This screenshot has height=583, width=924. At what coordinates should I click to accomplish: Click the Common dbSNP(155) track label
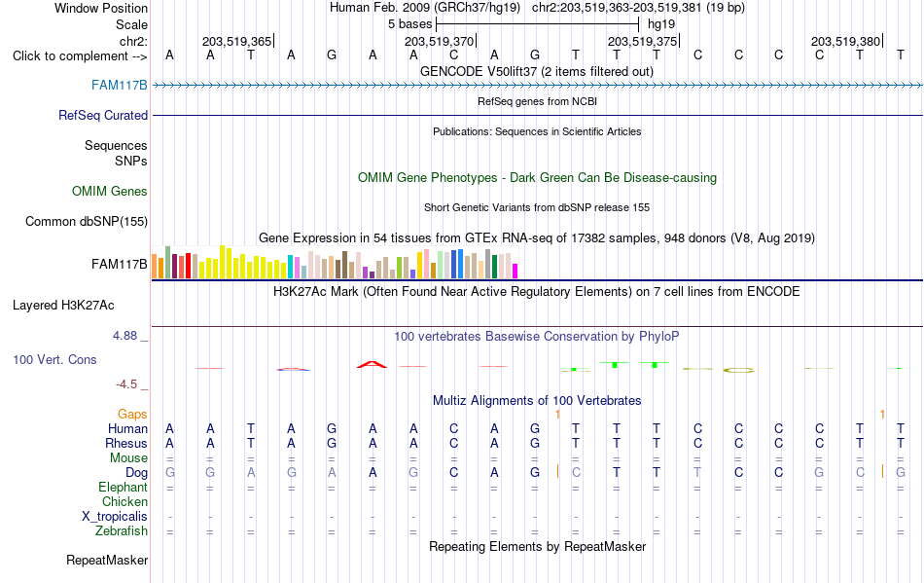tap(87, 222)
